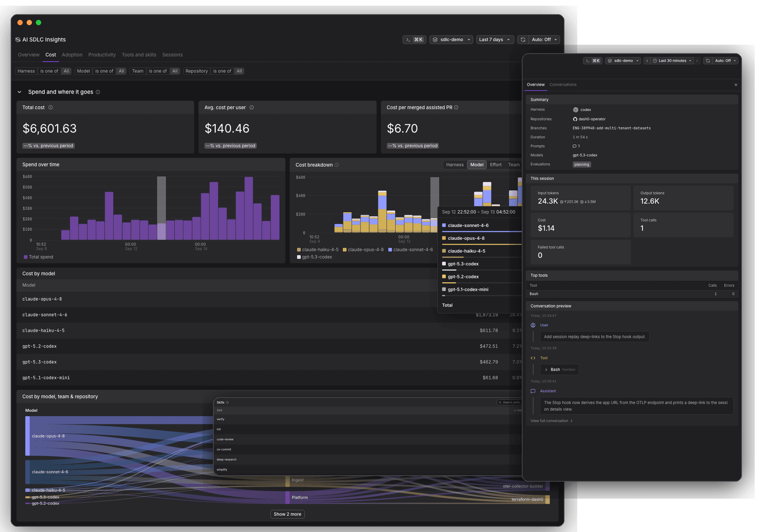Click Bash row in Top tools table

coord(632,294)
